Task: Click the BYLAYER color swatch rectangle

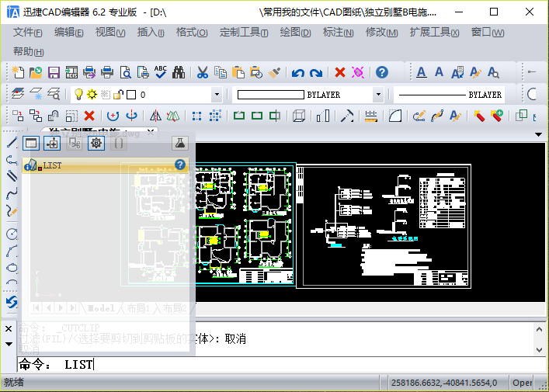Action: [271, 95]
